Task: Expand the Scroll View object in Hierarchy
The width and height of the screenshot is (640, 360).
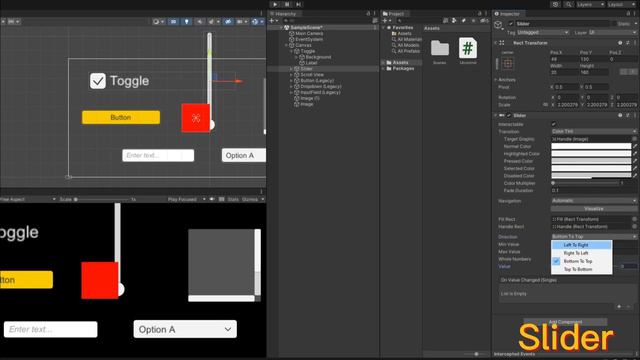Action: 291,75
